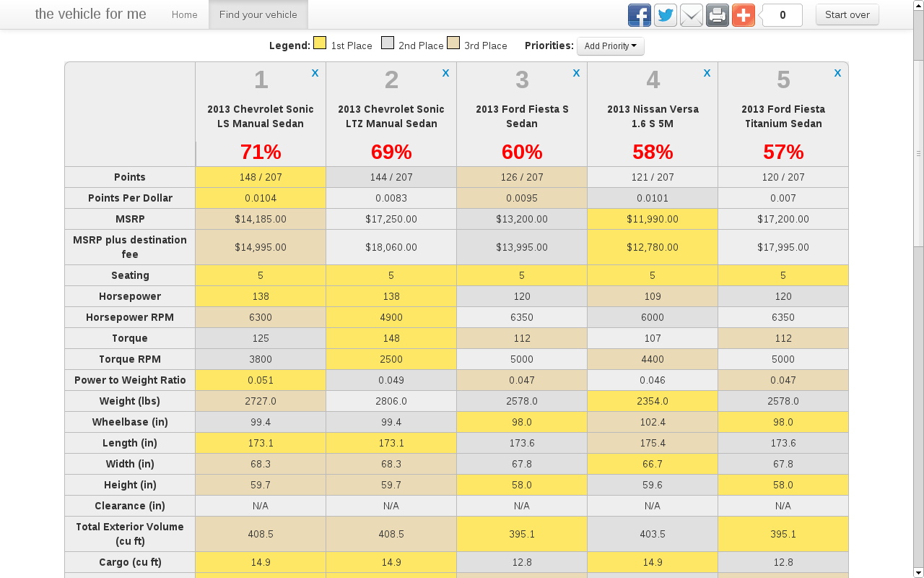924x578 pixels.
Task: Click the 2354.0 weight cell
Action: (653, 401)
